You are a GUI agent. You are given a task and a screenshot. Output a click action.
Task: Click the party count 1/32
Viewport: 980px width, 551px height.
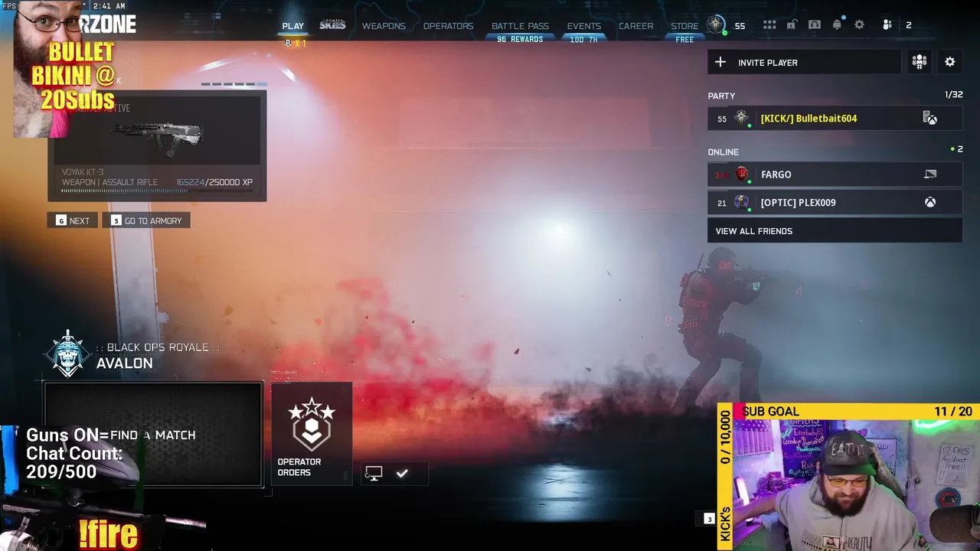(953, 95)
